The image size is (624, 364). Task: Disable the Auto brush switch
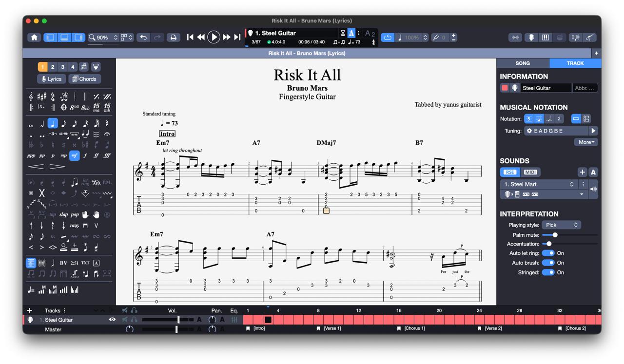coord(548,263)
